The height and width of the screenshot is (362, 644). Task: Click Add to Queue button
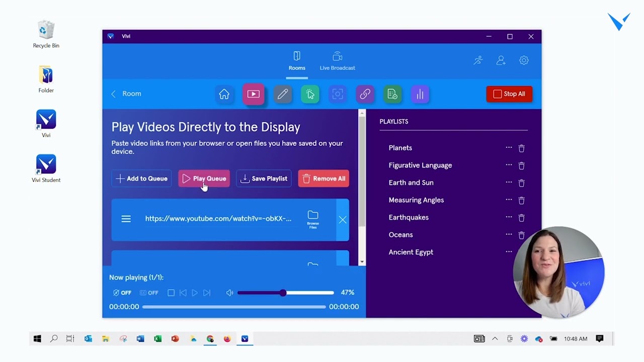click(142, 178)
